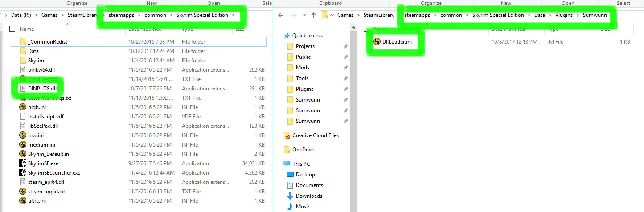The height and width of the screenshot is (212, 644).
Task: Click the medium.ini file icon
Action: tap(23, 144)
